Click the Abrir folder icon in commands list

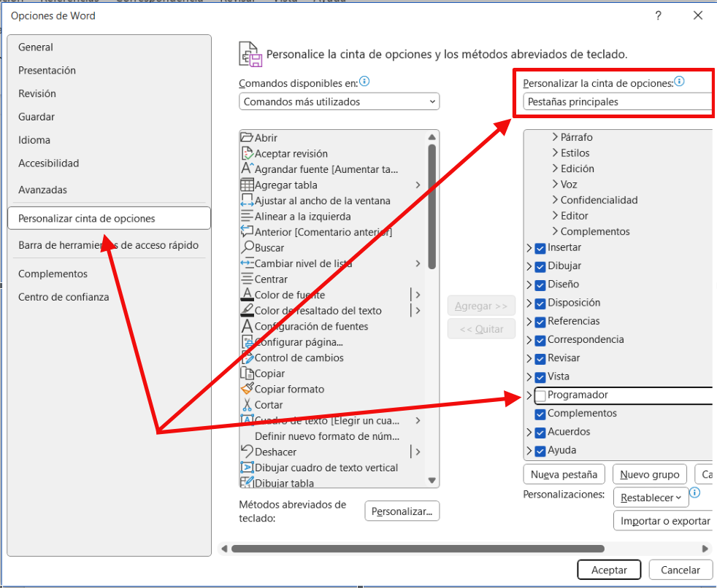(247, 138)
